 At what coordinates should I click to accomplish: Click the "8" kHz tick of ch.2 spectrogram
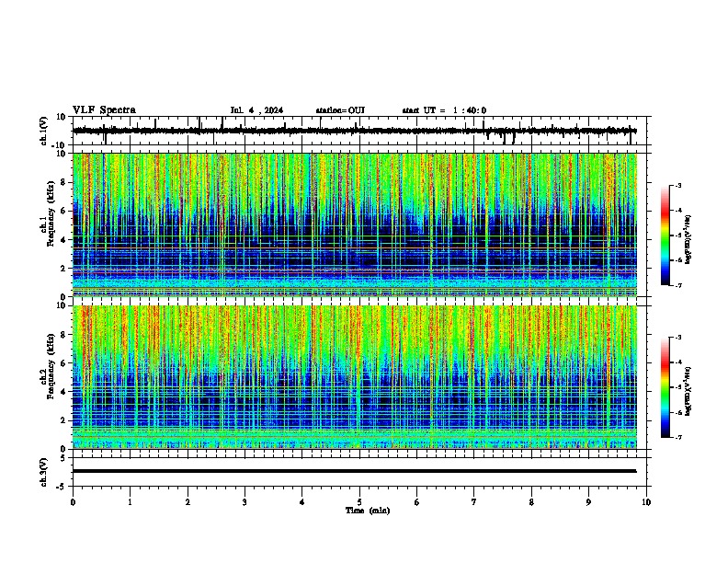click(x=63, y=335)
